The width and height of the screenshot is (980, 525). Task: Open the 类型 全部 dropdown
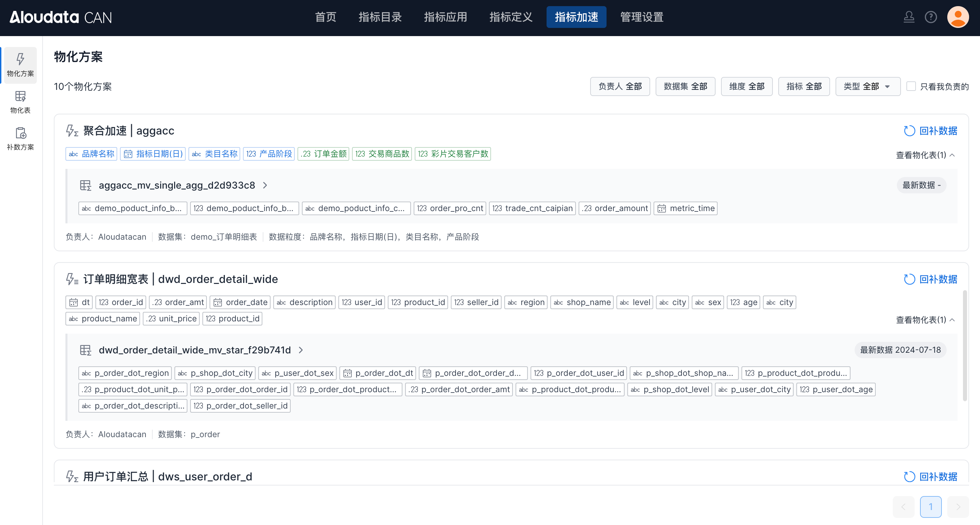[868, 86]
